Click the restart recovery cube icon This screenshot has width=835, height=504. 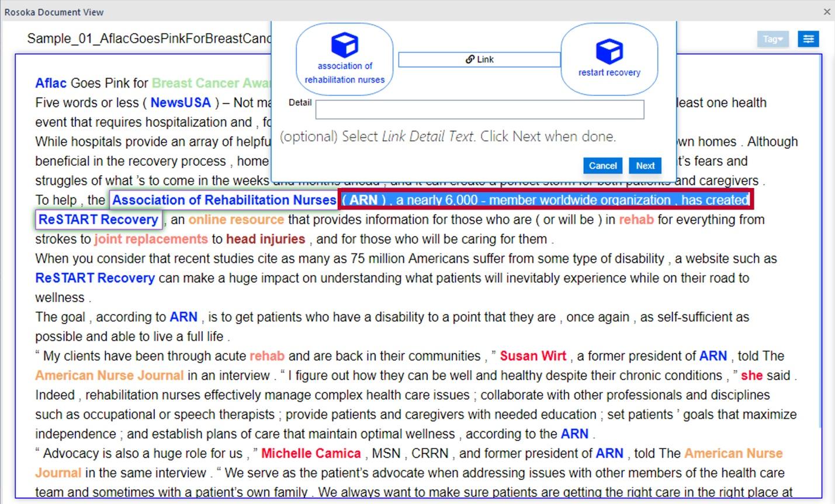[609, 51]
